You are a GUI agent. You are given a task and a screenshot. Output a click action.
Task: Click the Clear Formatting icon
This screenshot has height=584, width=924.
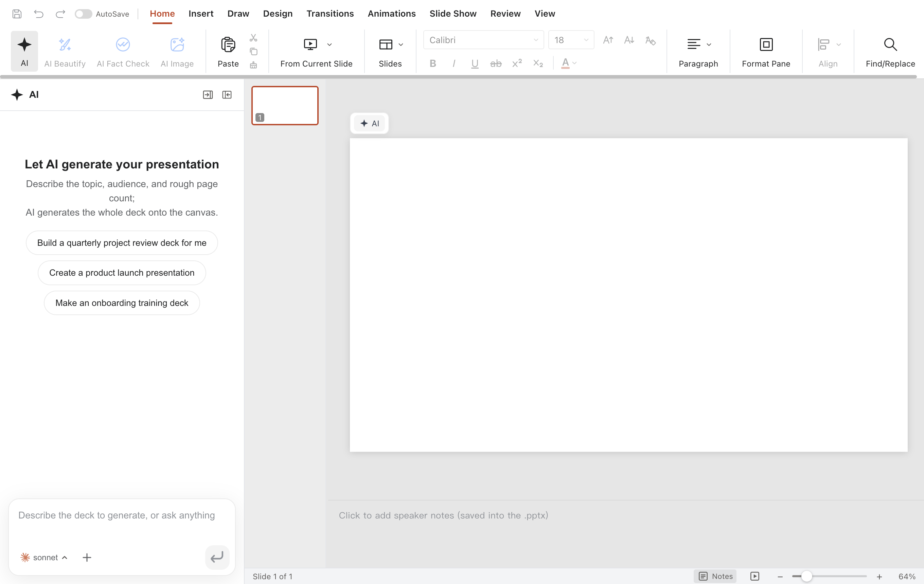pos(651,40)
